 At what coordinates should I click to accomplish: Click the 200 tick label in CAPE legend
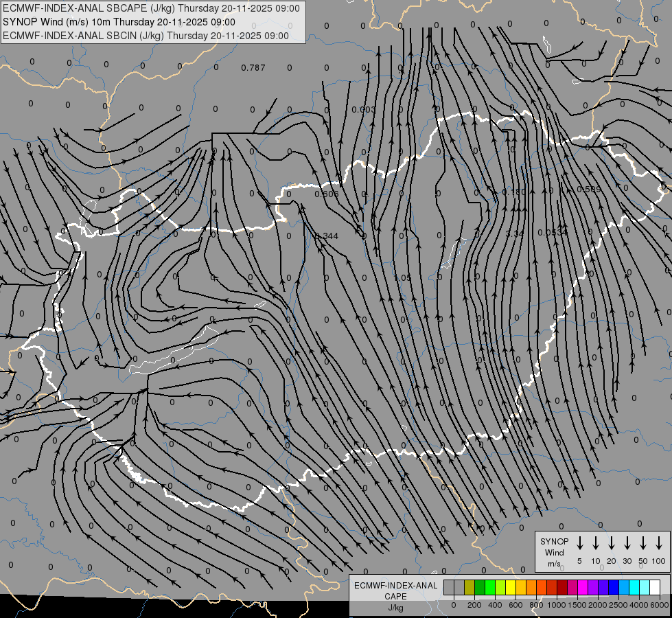click(474, 605)
